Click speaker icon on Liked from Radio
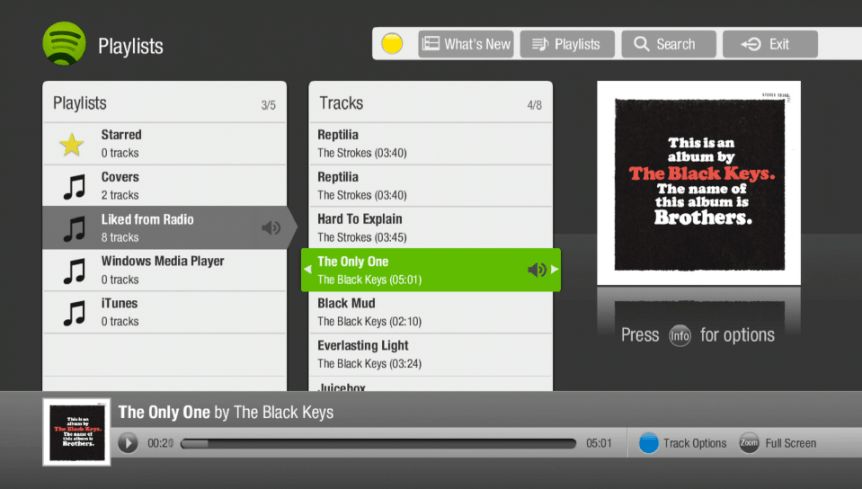 tap(271, 228)
